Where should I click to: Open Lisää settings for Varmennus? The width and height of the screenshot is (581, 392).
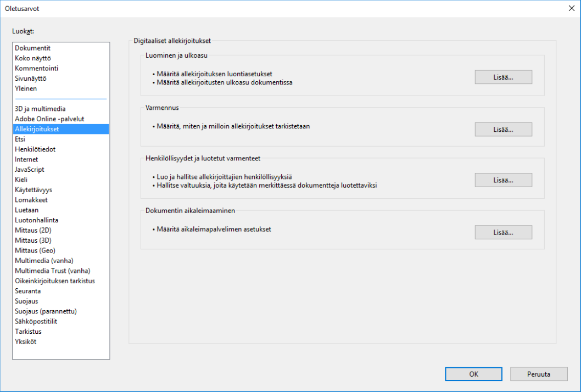[x=503, y=130]
